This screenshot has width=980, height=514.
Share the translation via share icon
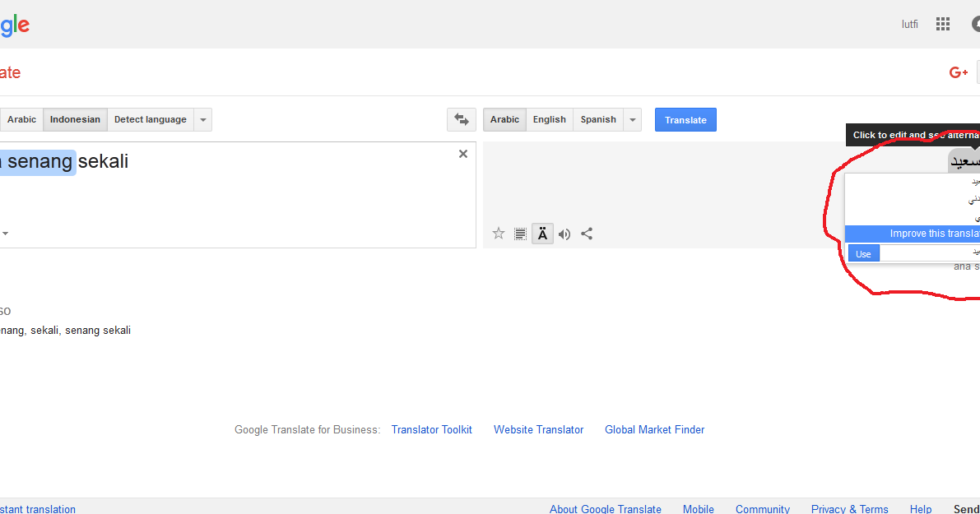tap(586, 234)
